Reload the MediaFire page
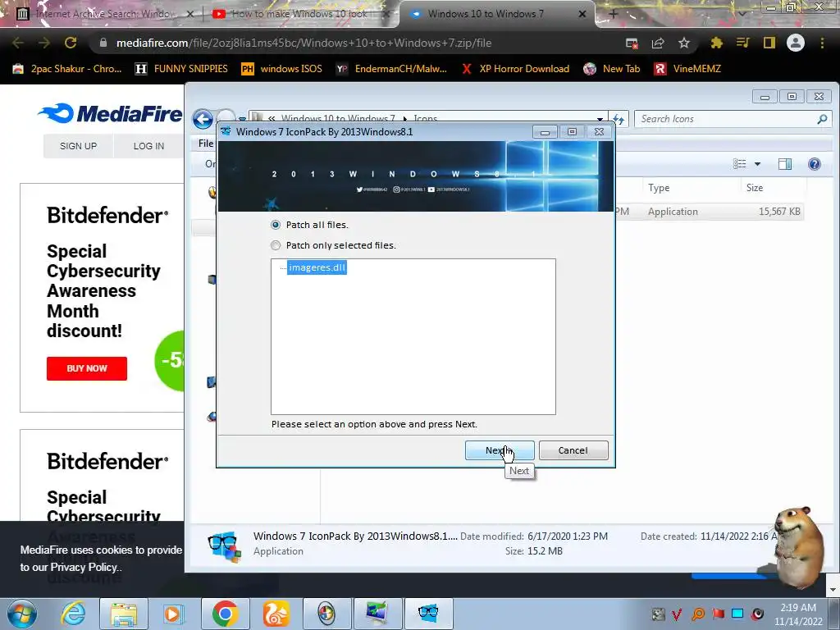840x630 pixels. click(71, 43)
